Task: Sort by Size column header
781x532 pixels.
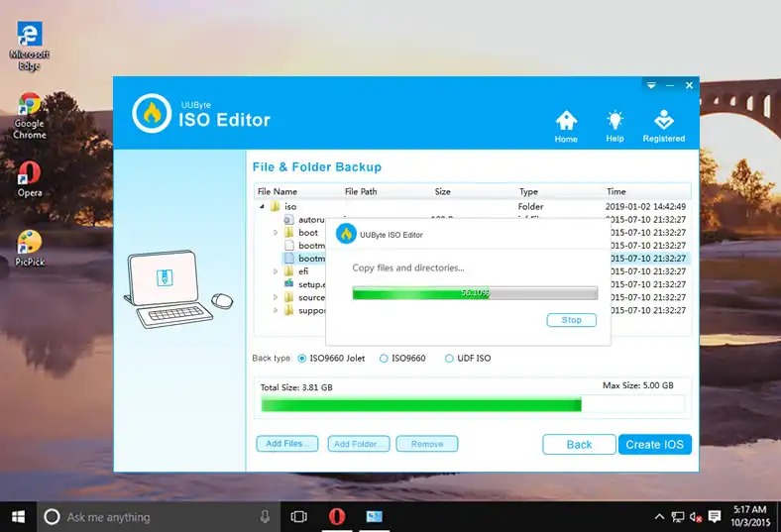Action: [x=442, y=191]
